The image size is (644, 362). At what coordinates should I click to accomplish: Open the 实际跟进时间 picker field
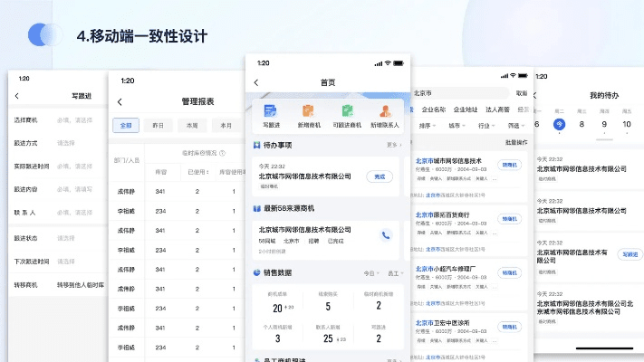pyautogui.click(x=58, y=167)
